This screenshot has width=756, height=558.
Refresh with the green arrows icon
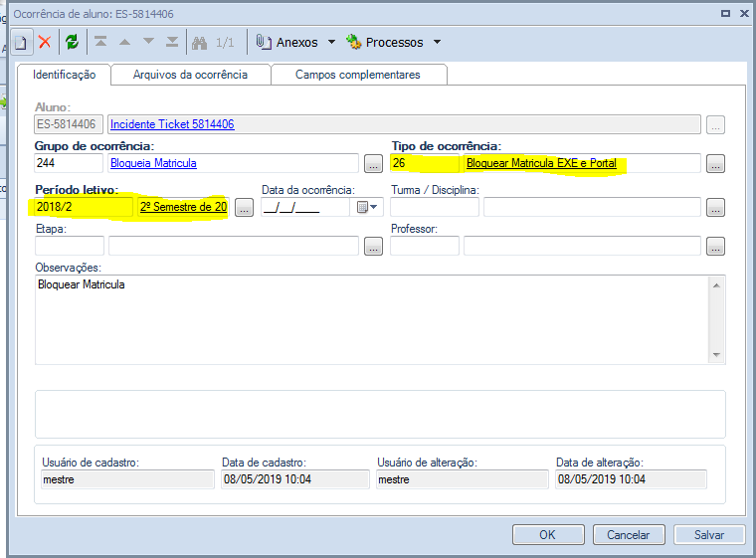[73, 42]
